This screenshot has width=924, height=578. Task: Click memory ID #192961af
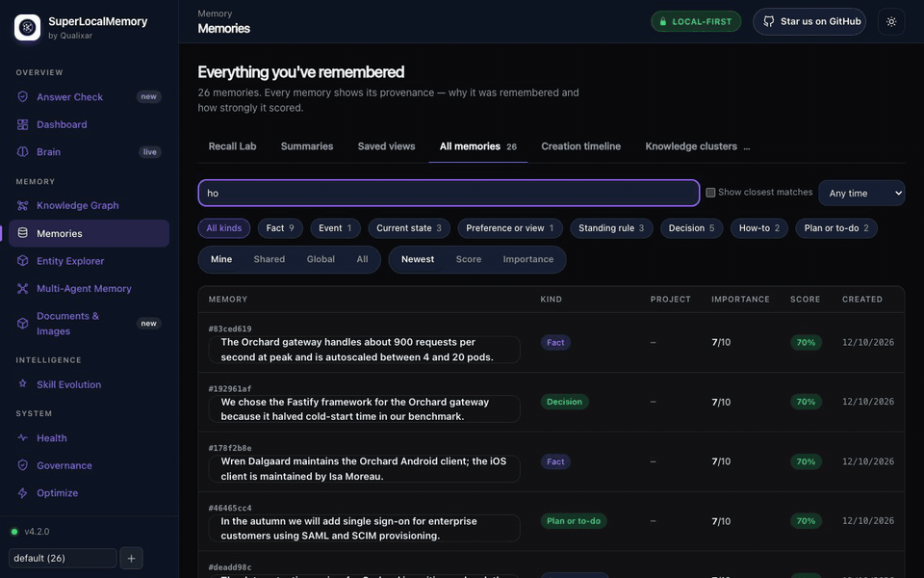click(x=230, y=388)
